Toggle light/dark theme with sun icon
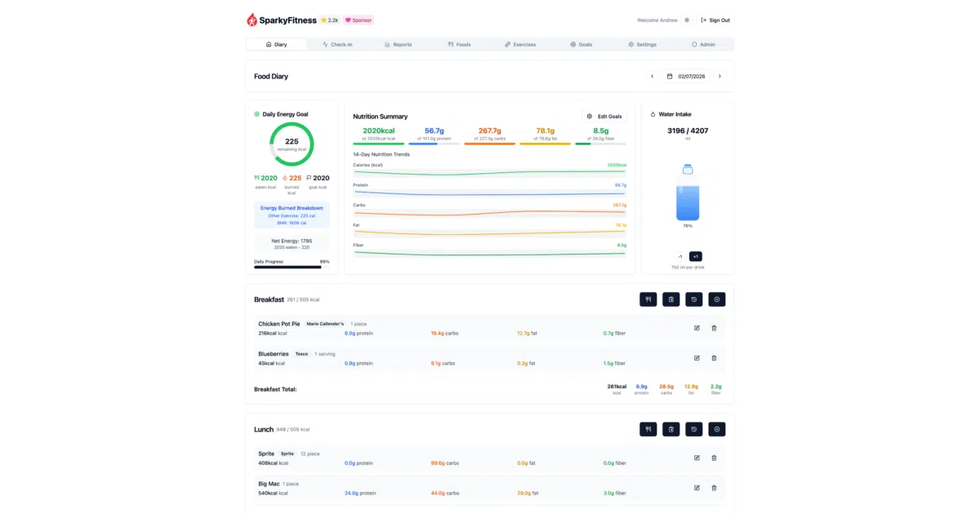The height and width of the screenshot is (514, 980). pyautogui.click(x=687, y=20)
